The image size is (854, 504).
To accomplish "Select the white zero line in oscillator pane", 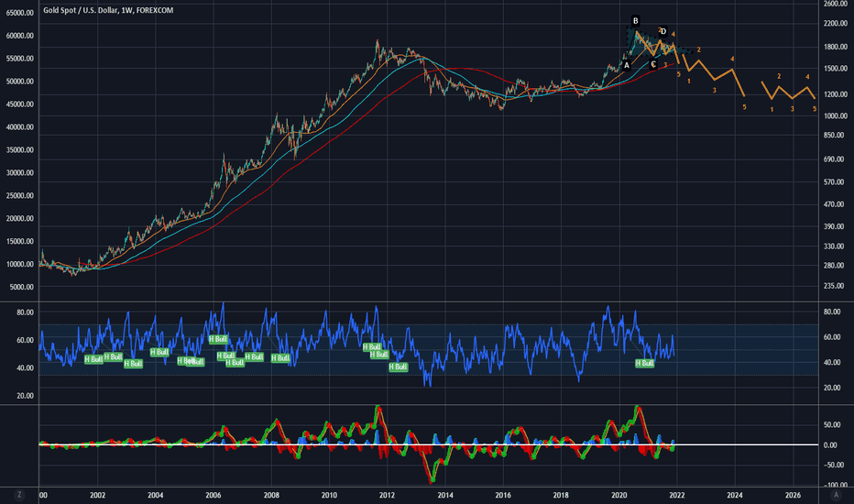I will [429, 444].
